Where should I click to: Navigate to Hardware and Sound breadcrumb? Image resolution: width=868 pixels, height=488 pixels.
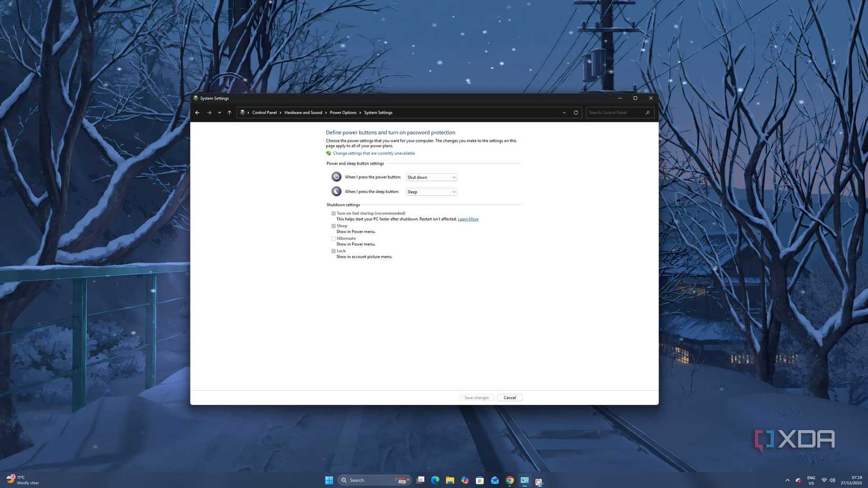click(303, 113)
